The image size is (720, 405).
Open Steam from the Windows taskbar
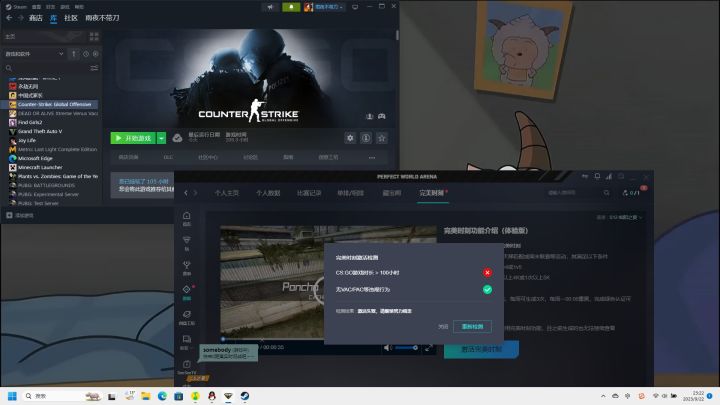coord(245,396)
